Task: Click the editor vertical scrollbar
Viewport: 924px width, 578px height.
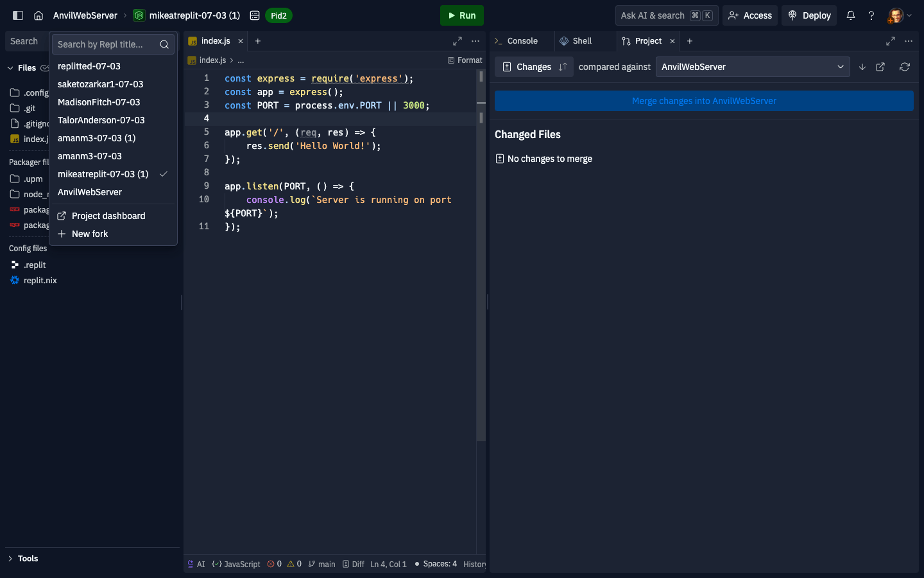Action: point(481,257)
